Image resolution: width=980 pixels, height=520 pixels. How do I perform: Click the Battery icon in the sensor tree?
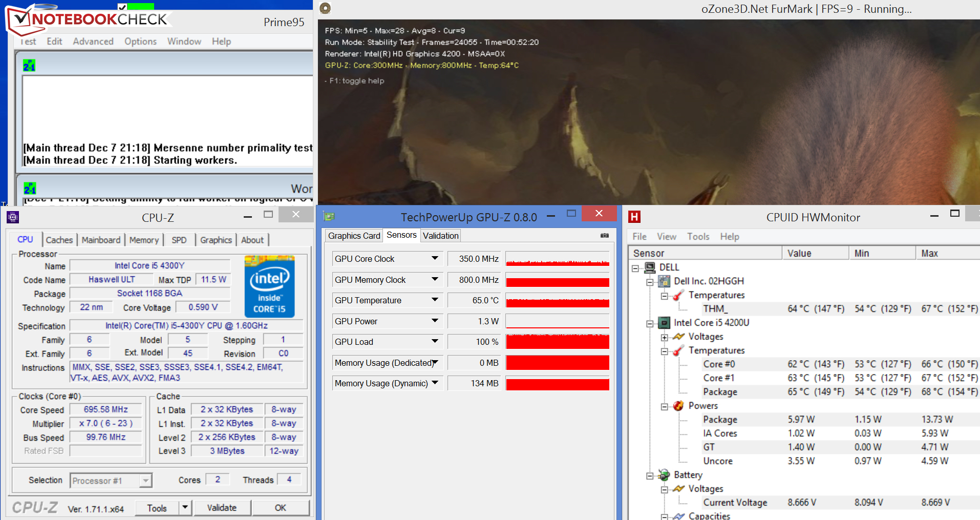click(664, 475)
